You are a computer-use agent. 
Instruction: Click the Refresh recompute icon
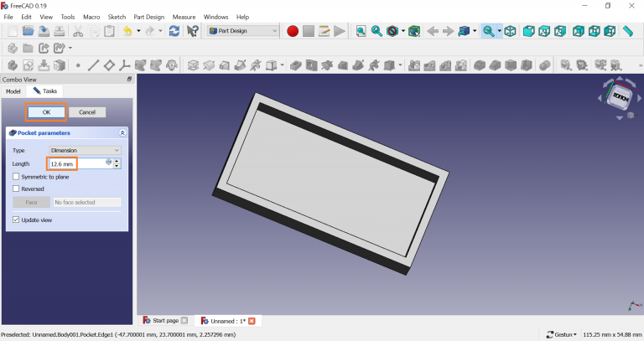pos(174,31)
